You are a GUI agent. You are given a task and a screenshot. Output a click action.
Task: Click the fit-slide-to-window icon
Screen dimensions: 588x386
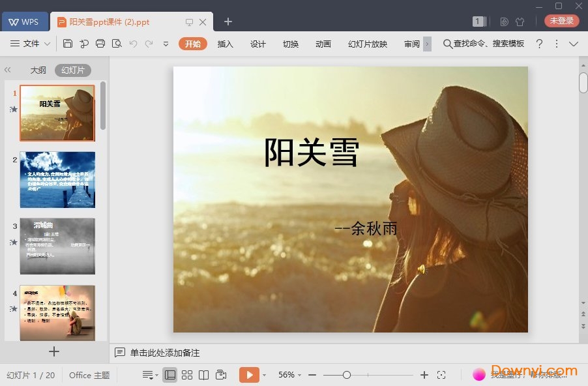click(441, 375)
